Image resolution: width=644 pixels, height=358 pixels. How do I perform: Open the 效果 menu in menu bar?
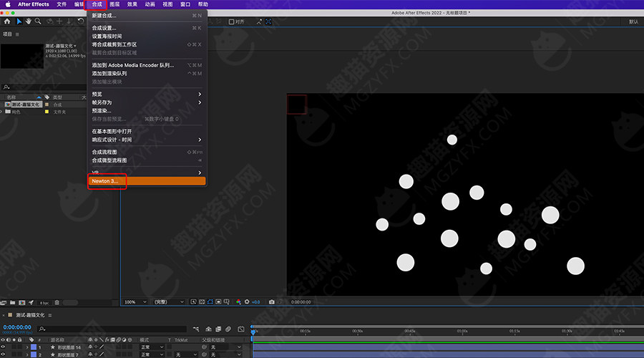pos(132,4)
